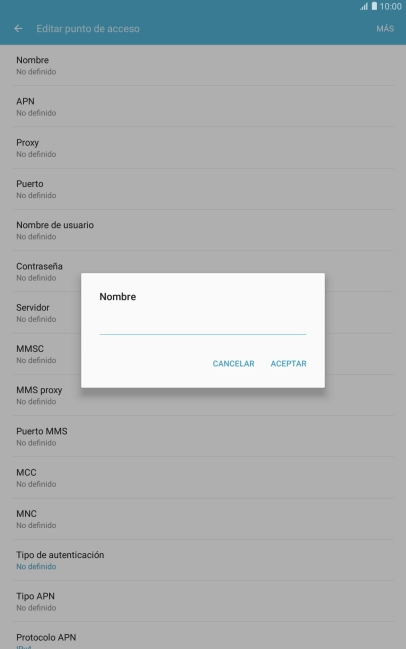Select Nombre de usuario row
The height and width of the screenshot is (649, 406).
[203, 230]
